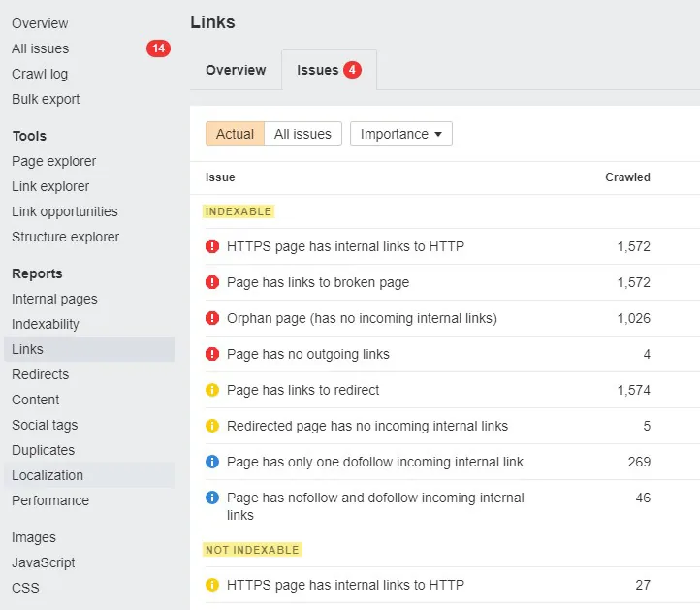Screen dimensions: 700x610
Task: Open Not Indexable issue HTTPS page has internal links to HTTP
Action: (x=345, y=585)
